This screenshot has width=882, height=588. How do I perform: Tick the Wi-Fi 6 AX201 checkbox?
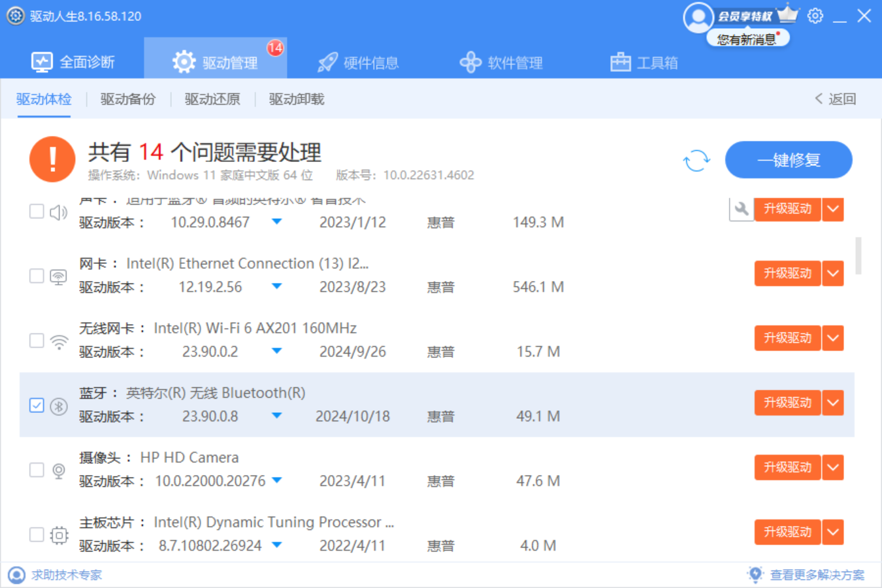37,340
